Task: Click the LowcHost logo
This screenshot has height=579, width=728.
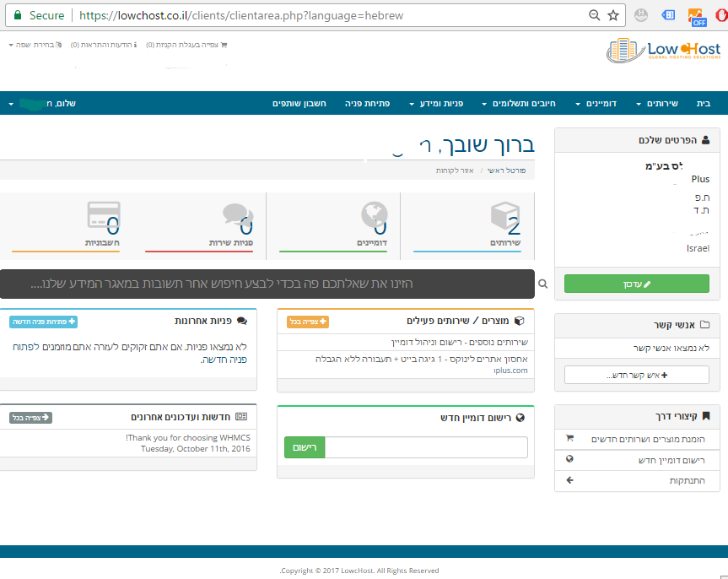Action: [x=662, y=52]
